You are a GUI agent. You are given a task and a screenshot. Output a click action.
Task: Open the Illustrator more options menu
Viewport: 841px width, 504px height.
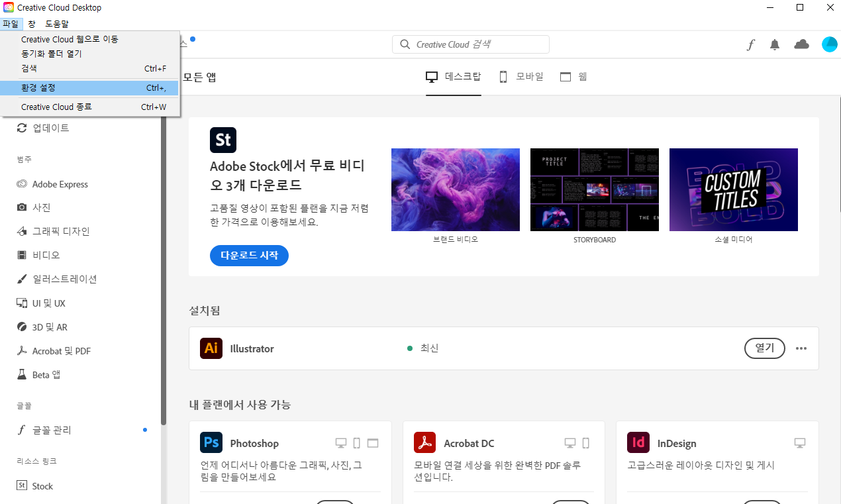click(801, 348)
